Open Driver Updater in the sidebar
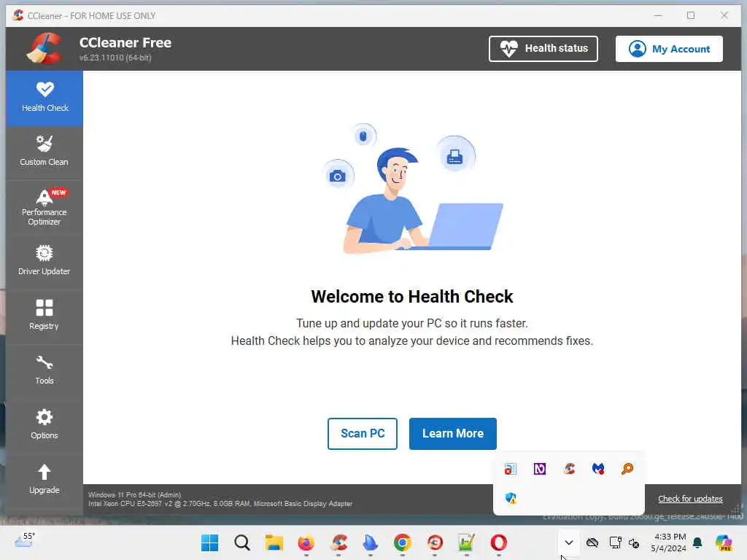747x560 pixels. coord(44,262)
